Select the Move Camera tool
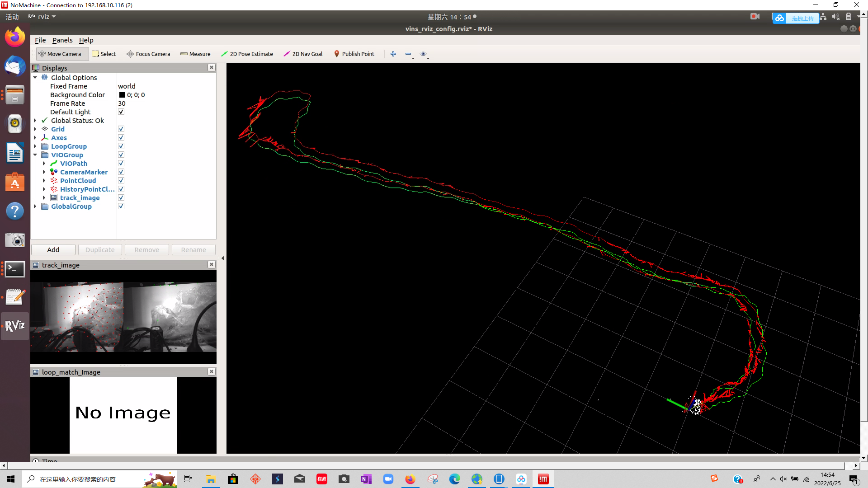The height and width of the screenshot is (488, 868). pyautogui.click(x=60, y=54)
